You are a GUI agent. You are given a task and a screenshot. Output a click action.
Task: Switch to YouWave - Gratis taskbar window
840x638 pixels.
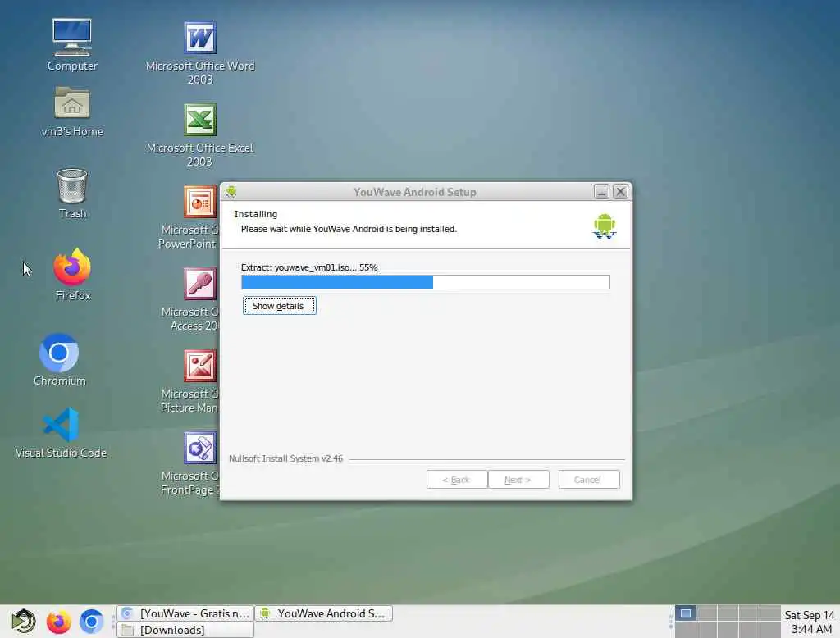(x=185, y=613)
